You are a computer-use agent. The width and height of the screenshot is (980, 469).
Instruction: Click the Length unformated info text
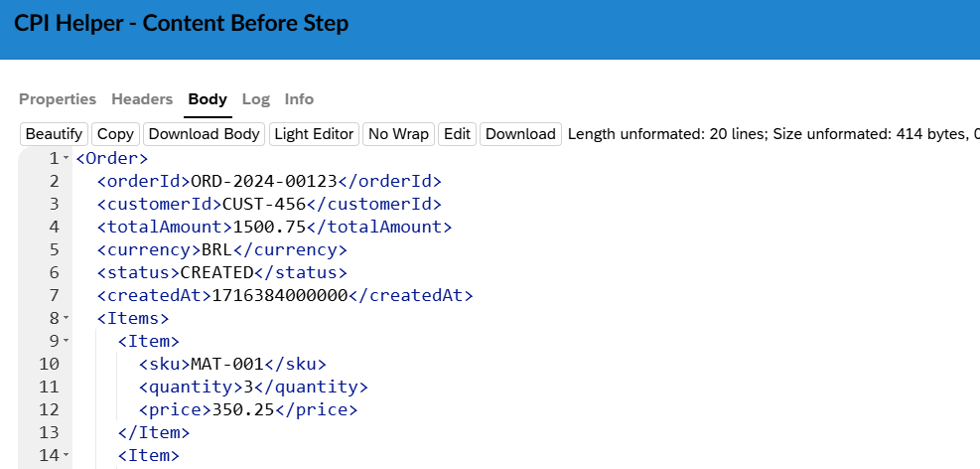(x=773, y=134)
